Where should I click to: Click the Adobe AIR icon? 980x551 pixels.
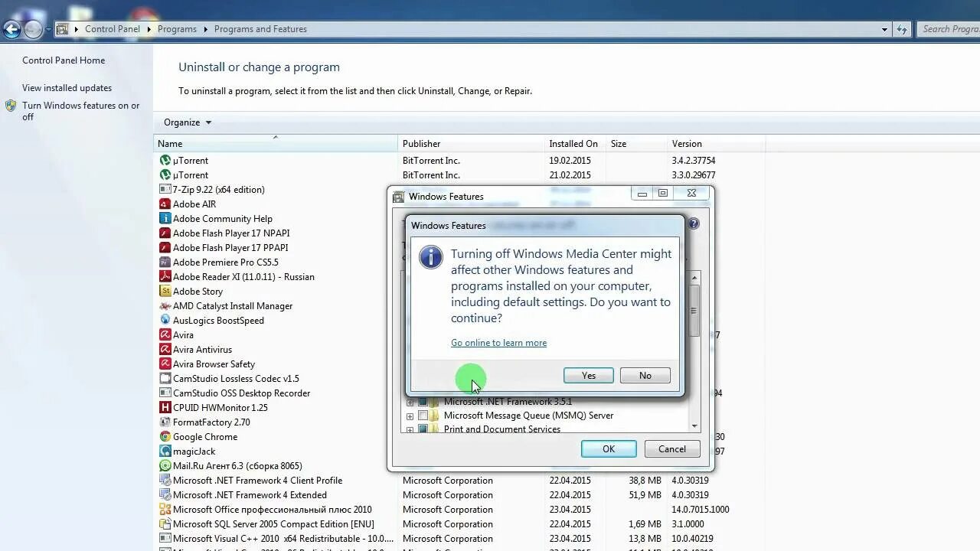coord(165,204)
